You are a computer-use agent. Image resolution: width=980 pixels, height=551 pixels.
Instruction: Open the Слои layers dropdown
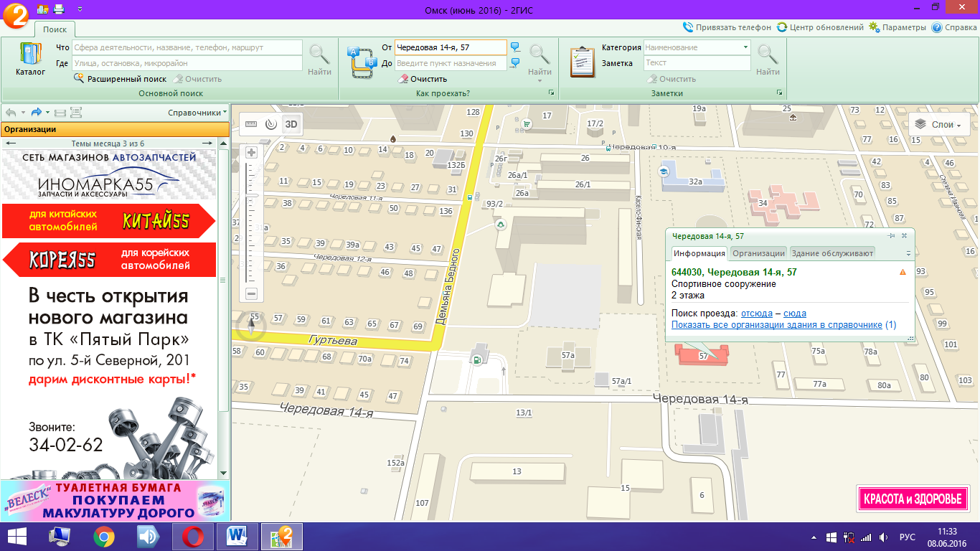click(939, 125)
